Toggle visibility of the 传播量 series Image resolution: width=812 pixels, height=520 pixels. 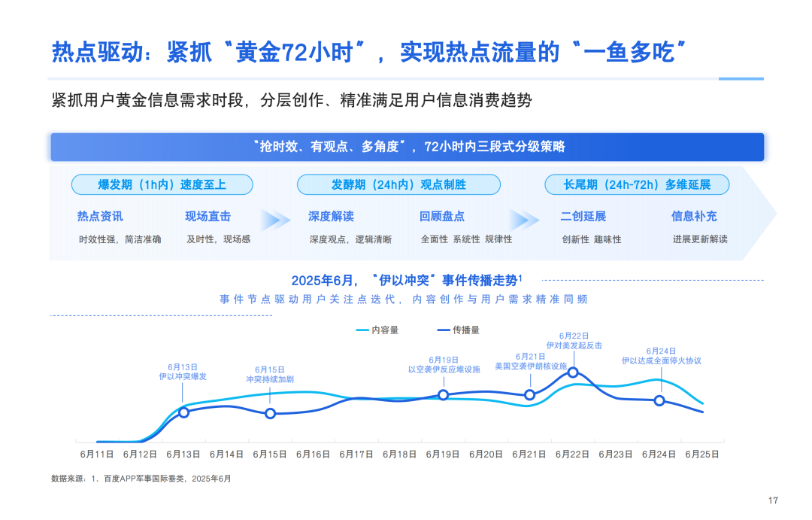tap(459, 329)
